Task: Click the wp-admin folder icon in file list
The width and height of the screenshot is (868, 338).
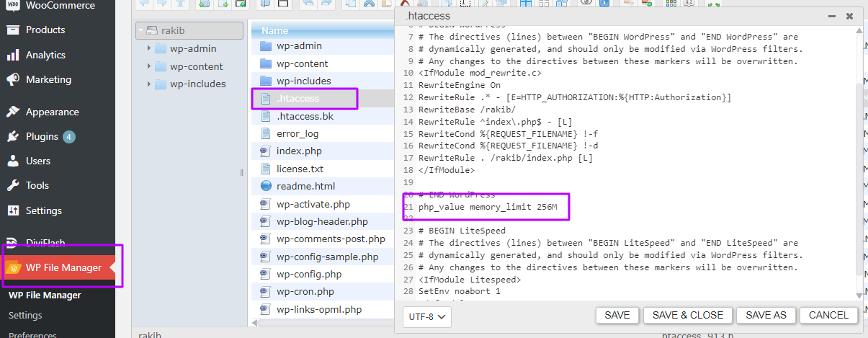Action: click(265, 46)
